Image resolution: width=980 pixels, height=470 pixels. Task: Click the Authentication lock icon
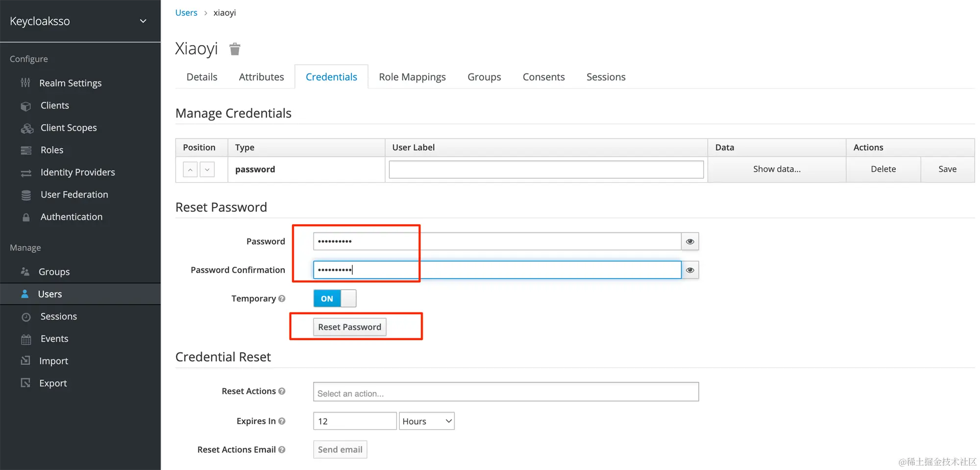click(26, 217)
